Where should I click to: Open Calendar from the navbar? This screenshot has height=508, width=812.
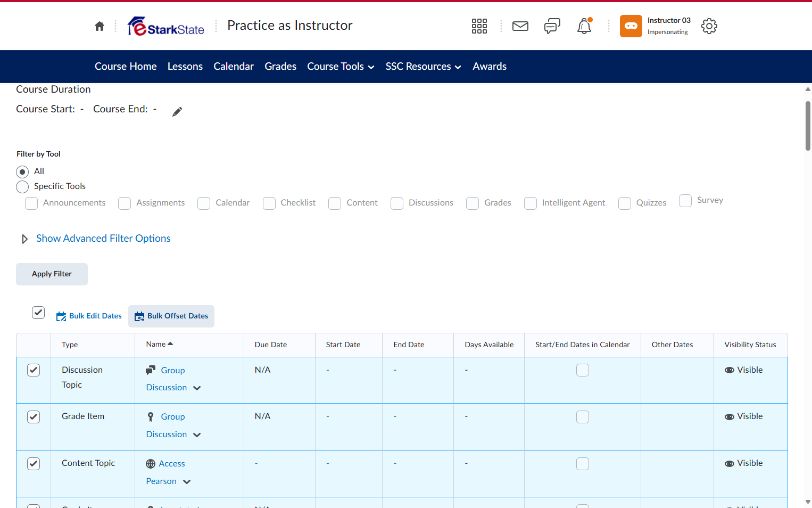pyautogui.click(x=234, y=67)
